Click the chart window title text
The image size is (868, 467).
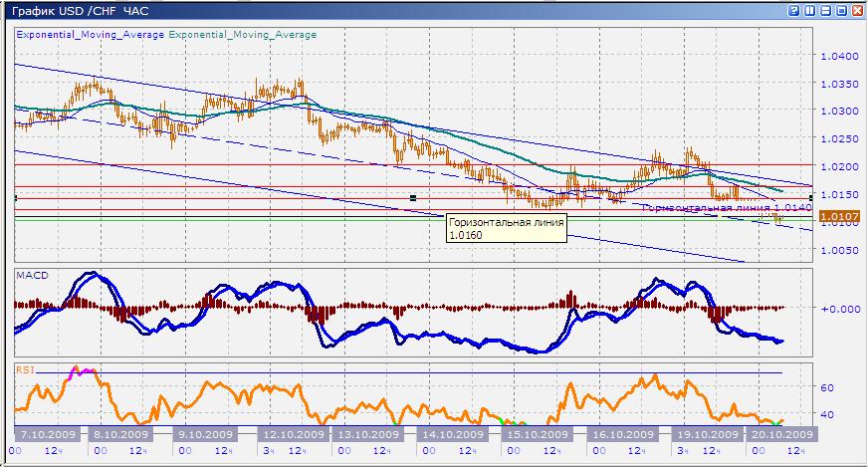pyautogui.click(x=66, y=10)
